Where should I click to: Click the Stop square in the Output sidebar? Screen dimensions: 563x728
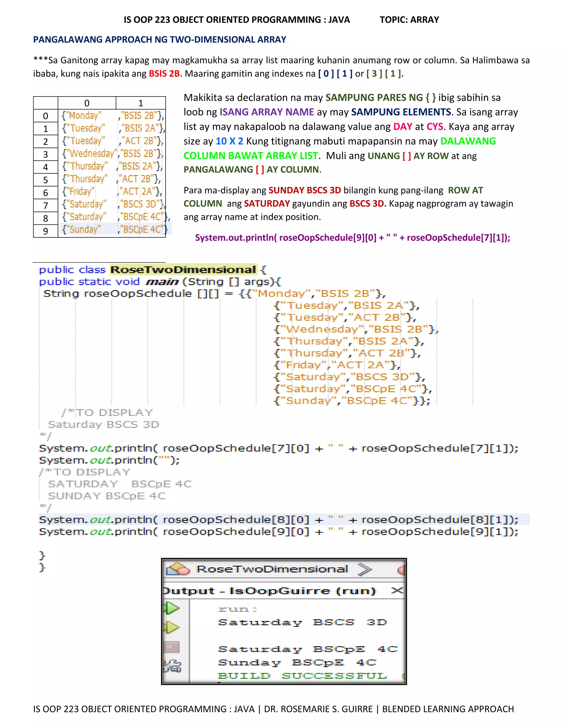[x=172, y=647]
